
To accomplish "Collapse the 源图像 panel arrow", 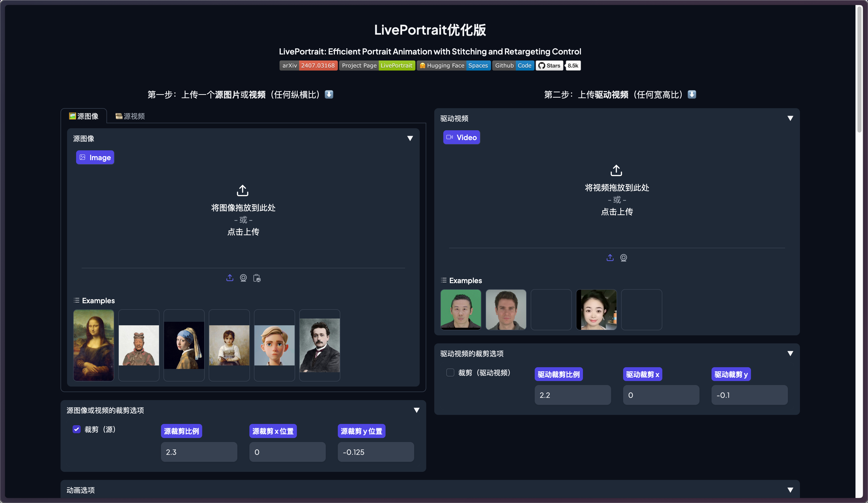I will [x=410, y=138].
